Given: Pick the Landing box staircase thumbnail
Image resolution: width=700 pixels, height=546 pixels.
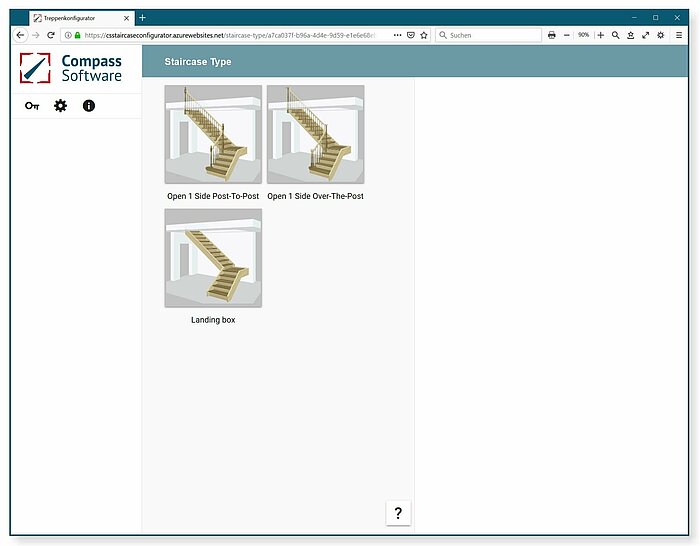Looking at the screenshot, I should coord(213,258).
